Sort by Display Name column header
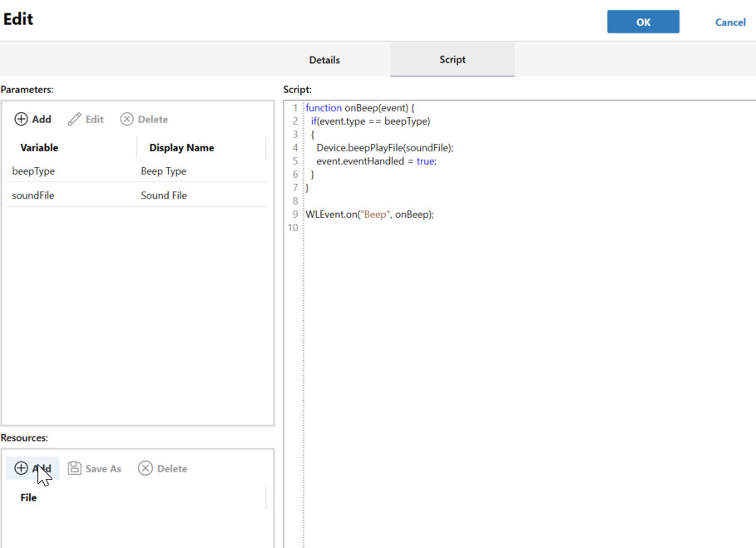The image size is (756, 548). pyautogui.click(x=181, y=147)
